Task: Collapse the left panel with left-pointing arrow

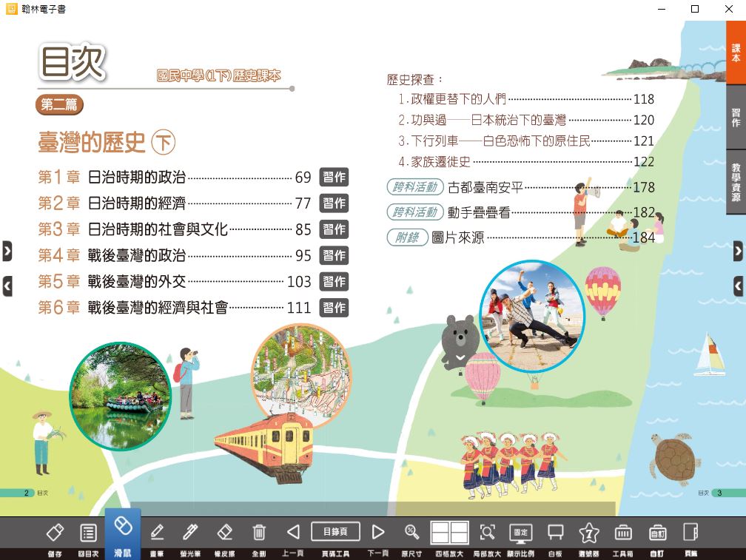Action: [x=7, y=286]
